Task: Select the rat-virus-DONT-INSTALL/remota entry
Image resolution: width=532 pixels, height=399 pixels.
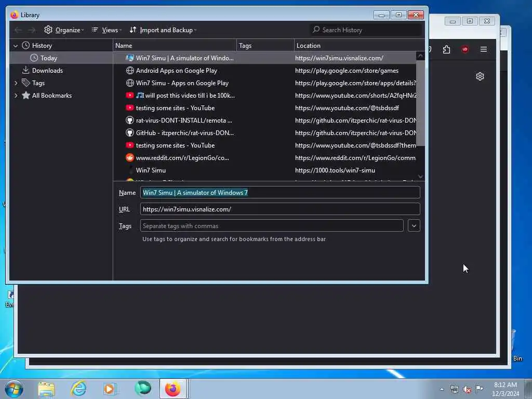Action: point(264,121)
